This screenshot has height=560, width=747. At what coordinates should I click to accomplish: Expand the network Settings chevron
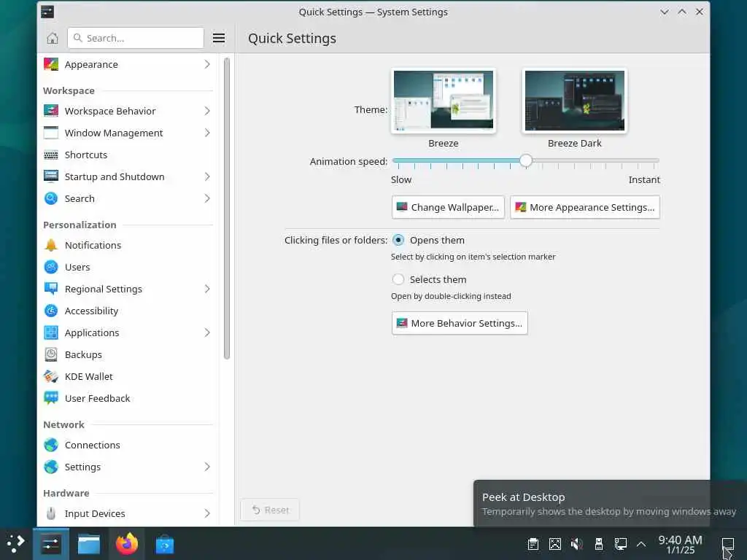207,467
